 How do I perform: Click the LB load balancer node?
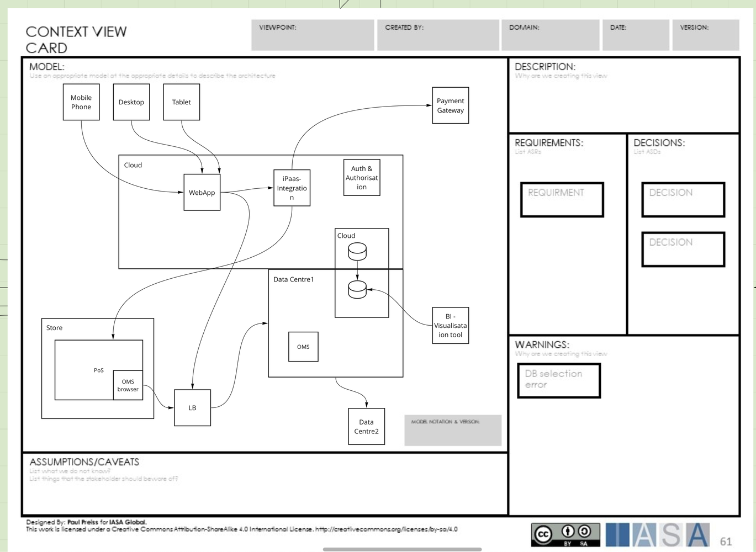pyautogui.click(x=192, y=407)
